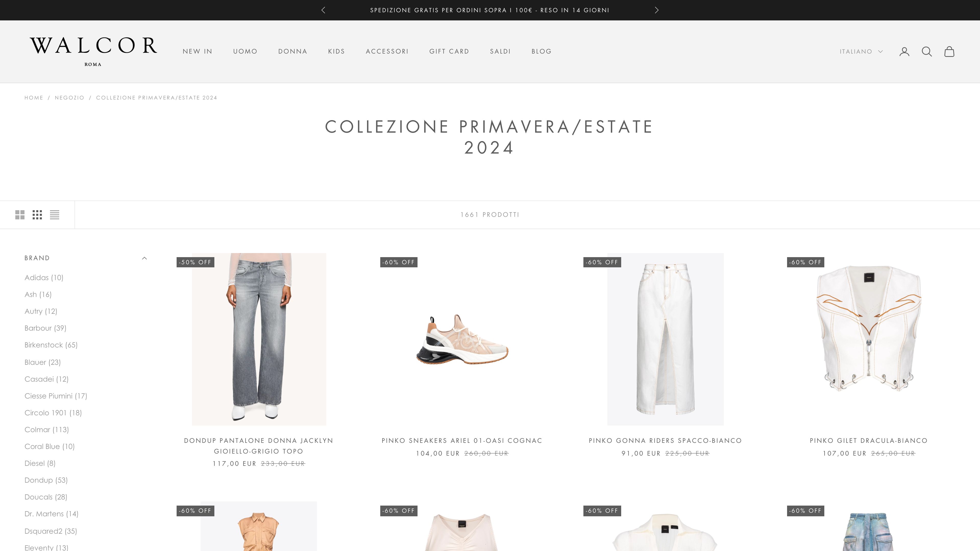This screenshot has height=551, width=980.
Task: Click NEGOZIO breadcrumb link
Action: point(69,97)
